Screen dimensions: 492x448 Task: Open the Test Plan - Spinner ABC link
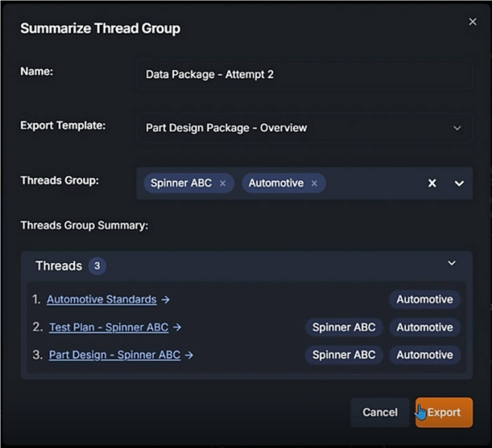(109, 327)
